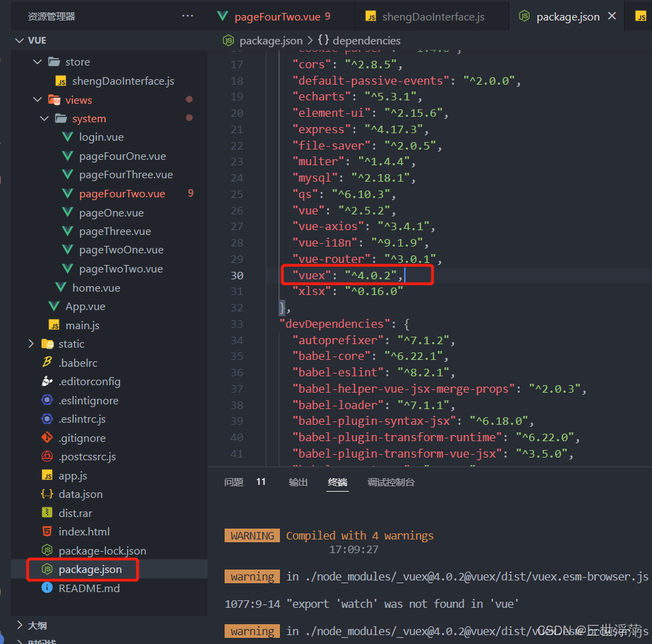The width and height of the screenshot is (652, 644).
Task: Close the package.json editor tab
Action: [612, 16]
